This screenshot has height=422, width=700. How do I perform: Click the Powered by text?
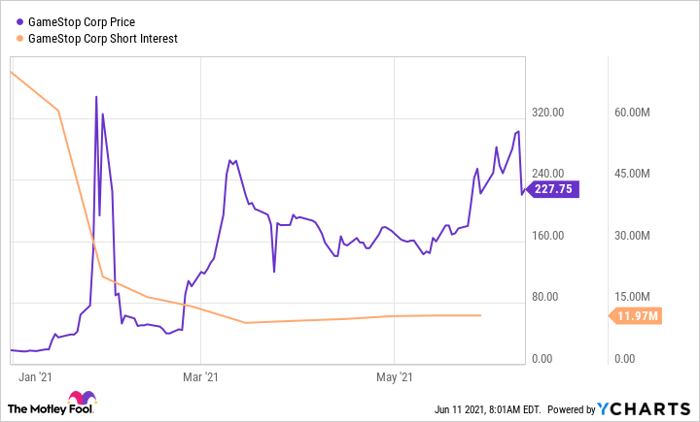coord(570,408)
